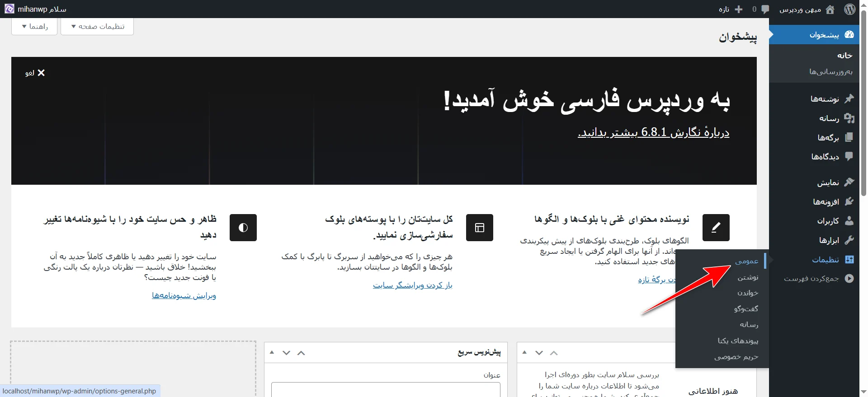Open the تنظیمات صفحه screen options dropdown

(x=97, y=26)
